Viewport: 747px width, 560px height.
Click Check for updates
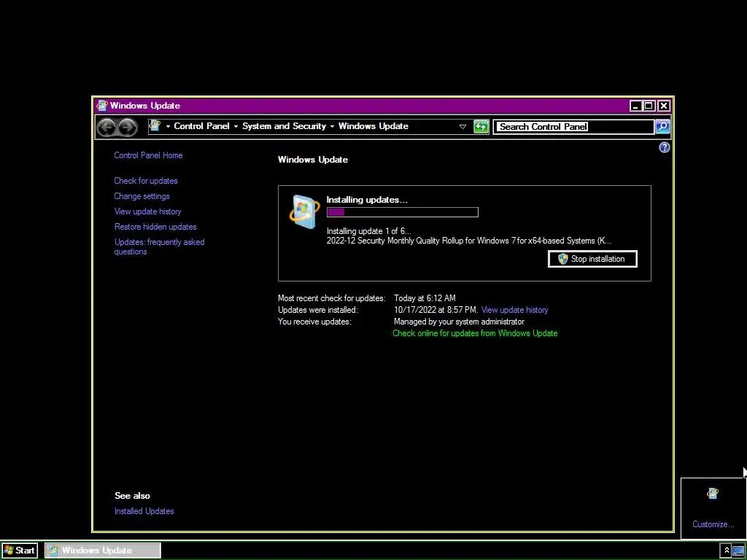pos(146,181)
